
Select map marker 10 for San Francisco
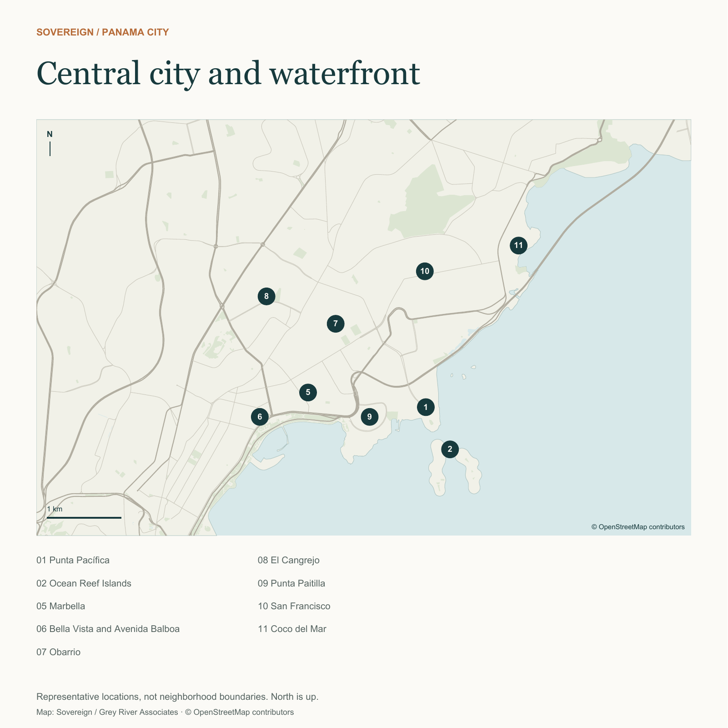pyautogui.click(x=425, y=272)
